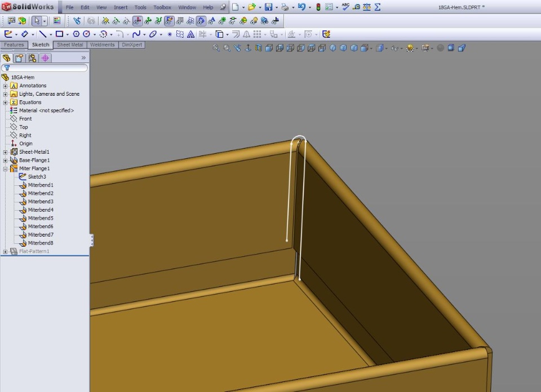Select the Ellipse sketch tool
The image size is (541, 392).
tap(153, 34)
